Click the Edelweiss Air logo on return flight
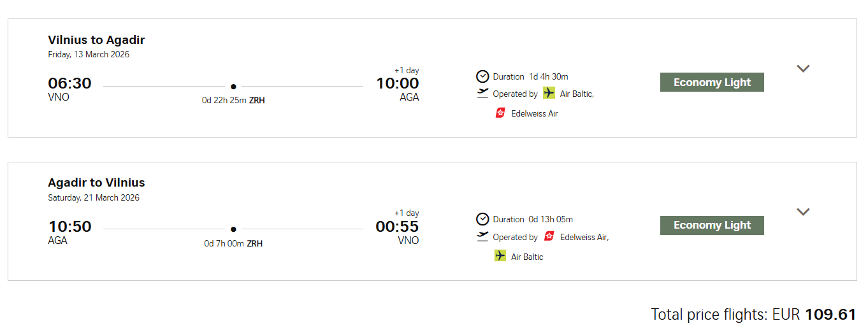The image size is (868, 328). coord(549,237)
